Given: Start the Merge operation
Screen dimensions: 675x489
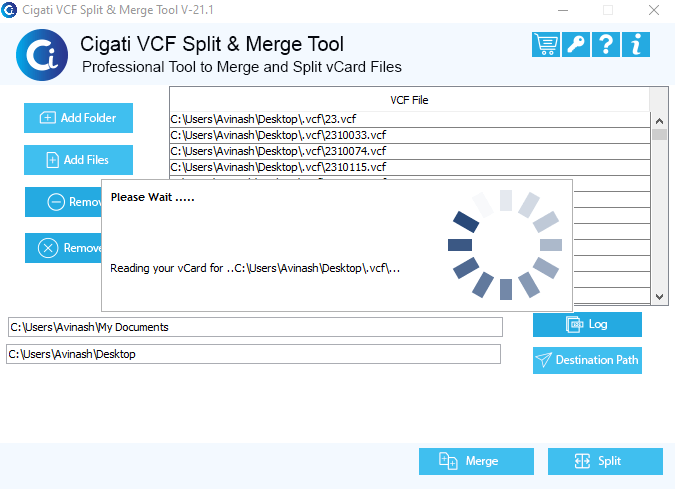Looking at the screenshot, I should (x=476, y=461).
